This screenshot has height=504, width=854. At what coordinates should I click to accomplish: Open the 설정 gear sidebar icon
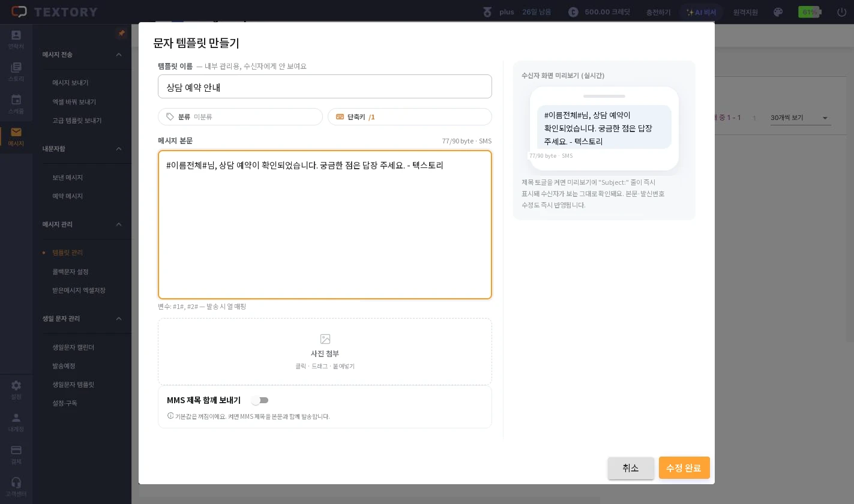tap(16, 389)
